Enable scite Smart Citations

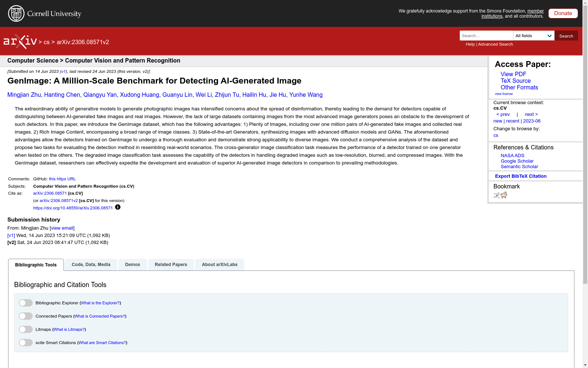click(x=25, y=342)
